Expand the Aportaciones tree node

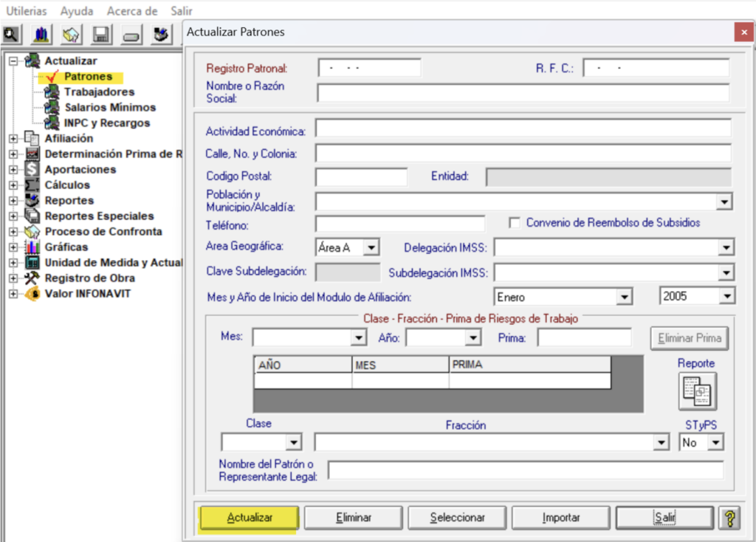[13, 169]
